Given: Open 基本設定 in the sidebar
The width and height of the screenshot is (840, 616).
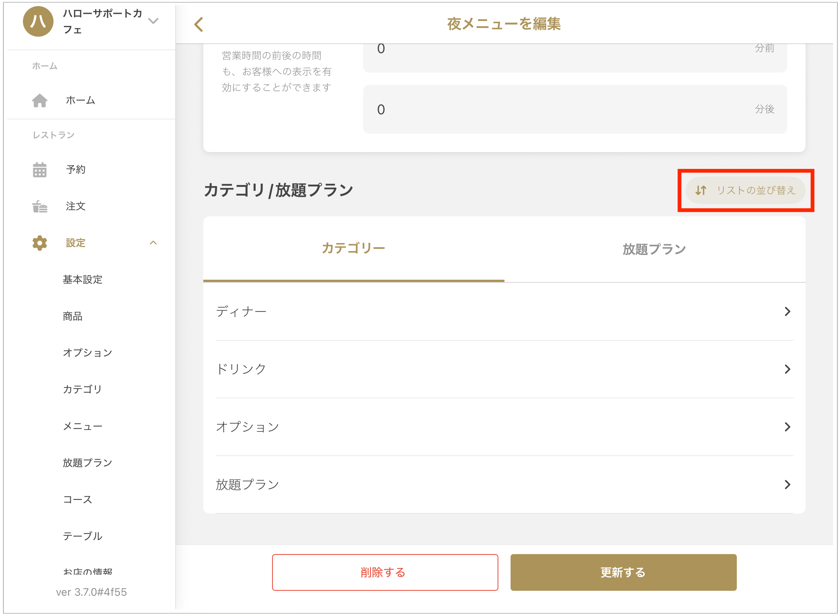Looking at the screenshot, I should point(83,280).
